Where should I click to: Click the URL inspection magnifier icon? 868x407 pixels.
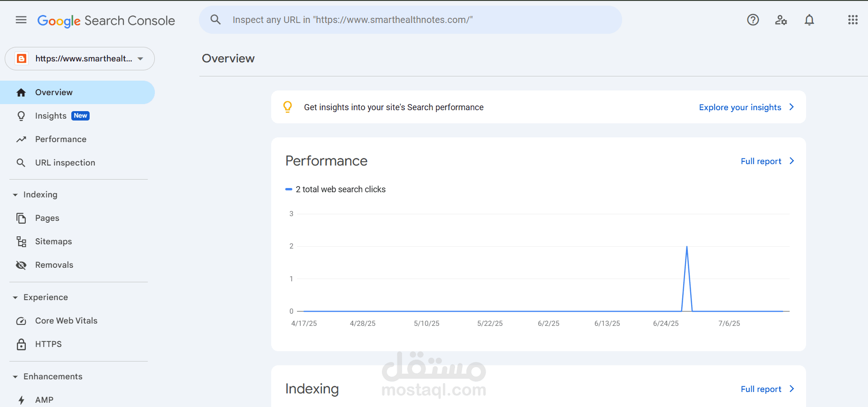coord(21,163)
